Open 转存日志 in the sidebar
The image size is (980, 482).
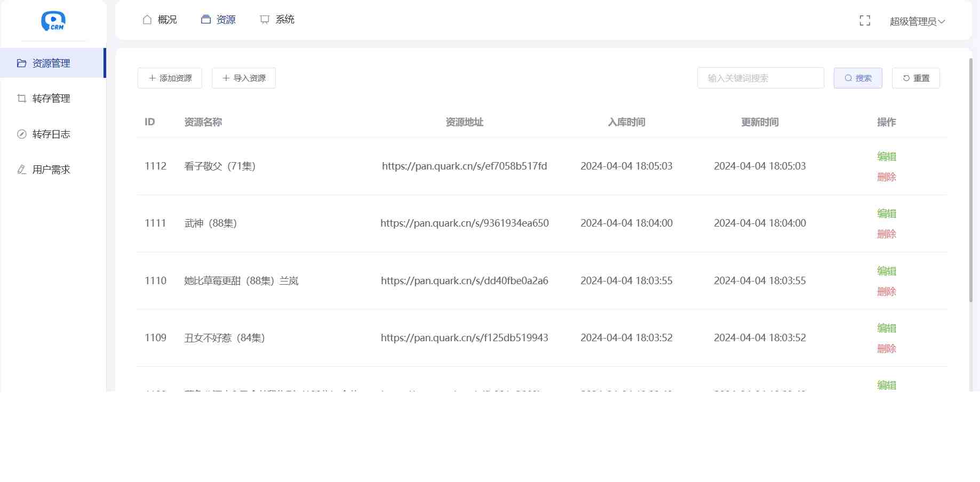[51, 134]
